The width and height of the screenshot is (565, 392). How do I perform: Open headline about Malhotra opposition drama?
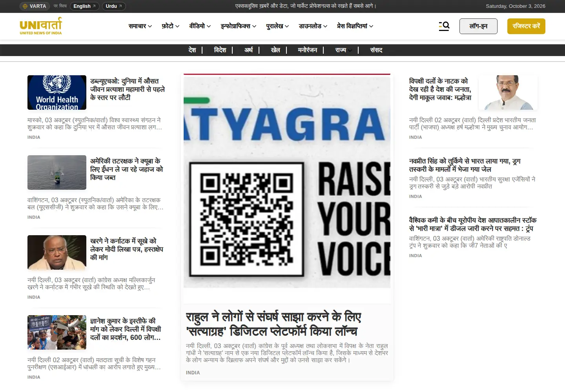pyautogui.click(x=440, y=89)
